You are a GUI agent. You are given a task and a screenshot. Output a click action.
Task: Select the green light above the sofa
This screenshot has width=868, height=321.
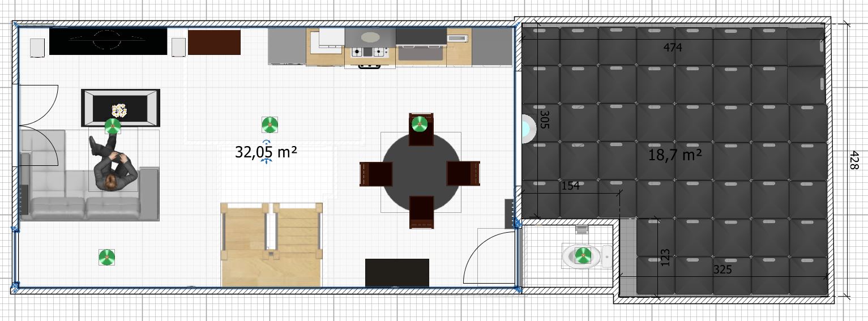113,126
